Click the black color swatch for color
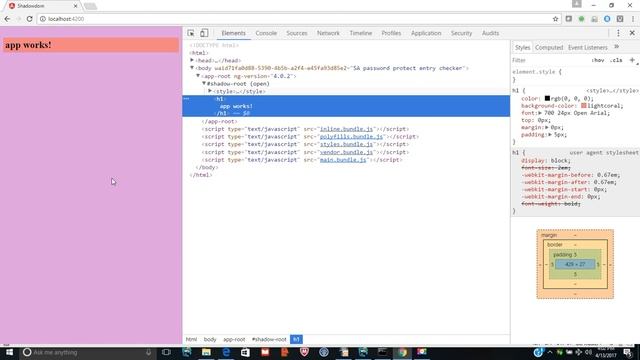 tap(547, 98)
